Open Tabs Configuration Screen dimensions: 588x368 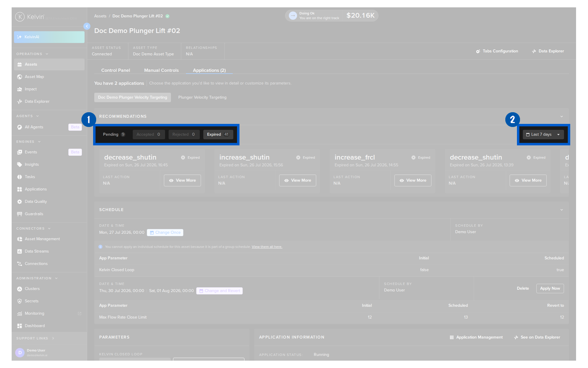click(x=497, y=51)
